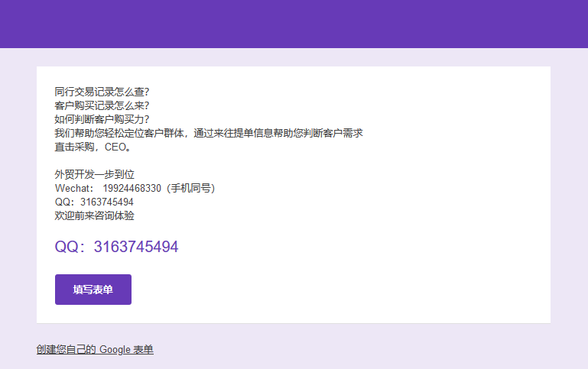Click the line beginning 我们帮助您轻松定位客户群体
This screenshot has width=588, height=369.
209,133
